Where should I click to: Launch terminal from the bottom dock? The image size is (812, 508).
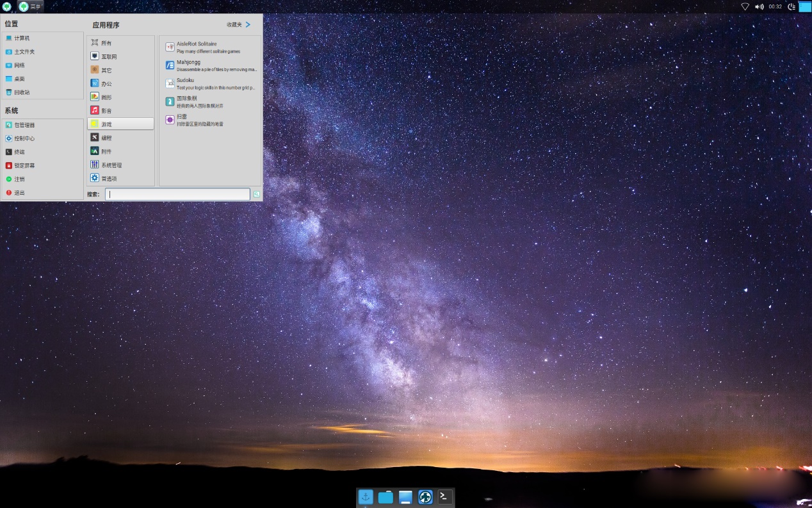[x=445, y=497]
